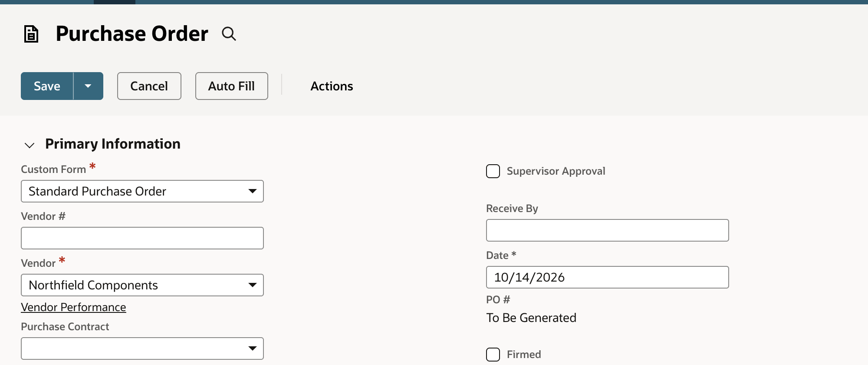This screenshot has width=868, height=365.
Task: Open the Custom Form dropdown
Action: (x=142, y=191)
